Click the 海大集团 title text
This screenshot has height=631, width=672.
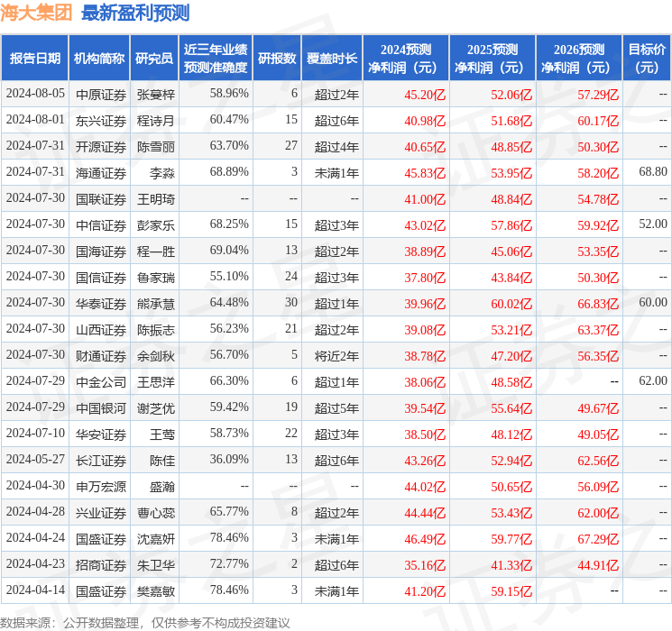point(36,13)
